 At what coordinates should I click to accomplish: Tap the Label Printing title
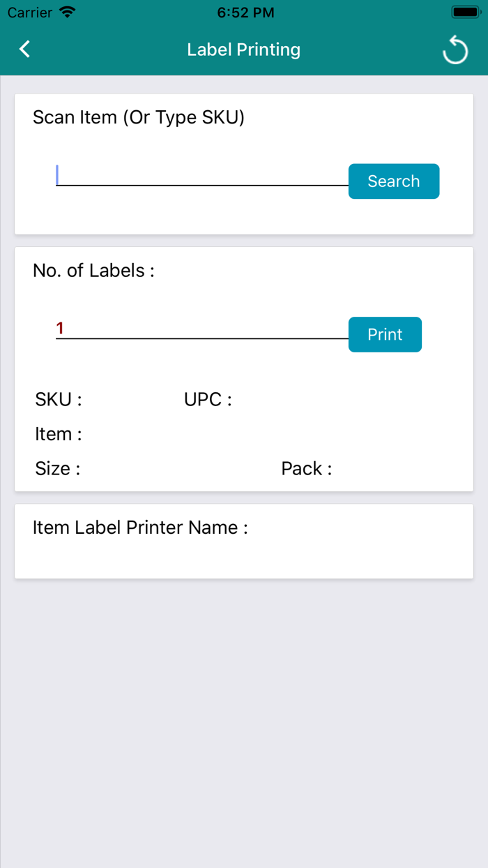[243, 49]
